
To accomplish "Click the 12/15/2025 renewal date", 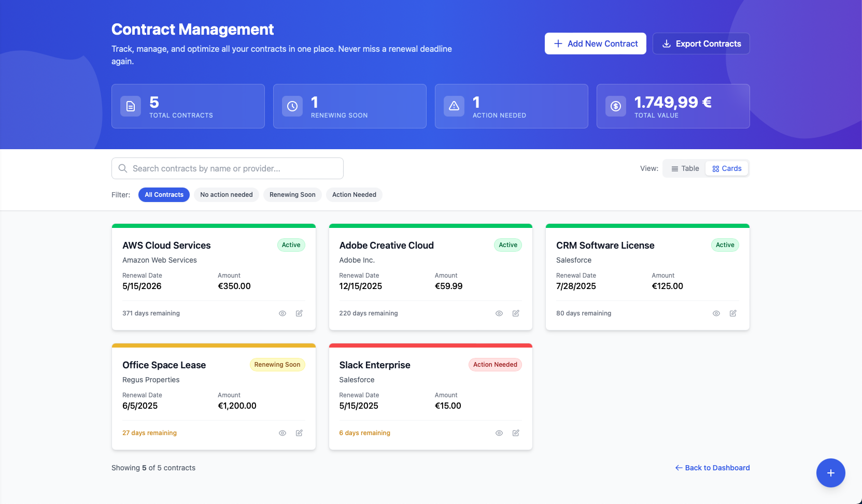I will pyautogui.click(x=361, y=286).
